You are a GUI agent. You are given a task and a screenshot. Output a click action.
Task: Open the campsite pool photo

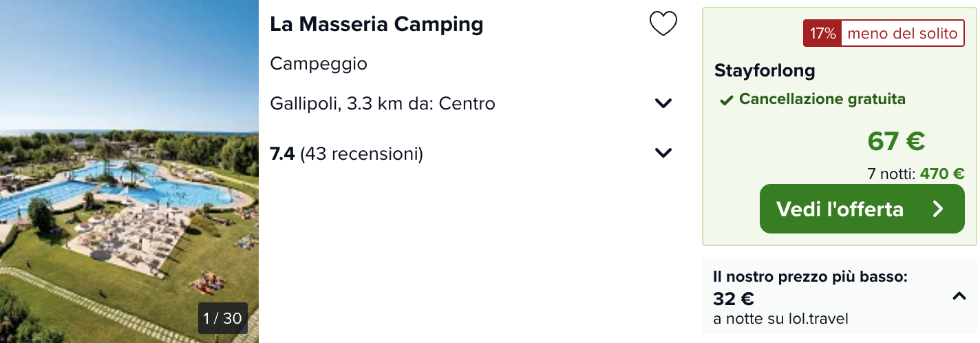(x=129, y=171)
